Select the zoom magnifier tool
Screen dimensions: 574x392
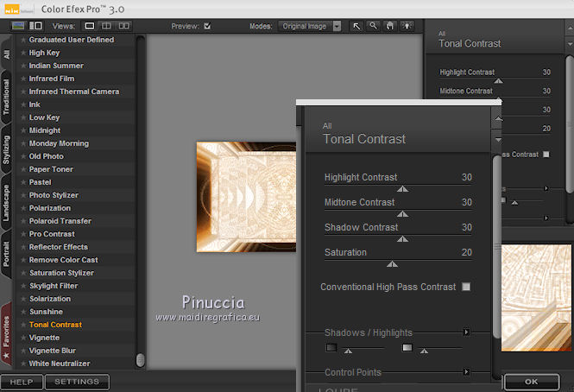pos(373,26)
